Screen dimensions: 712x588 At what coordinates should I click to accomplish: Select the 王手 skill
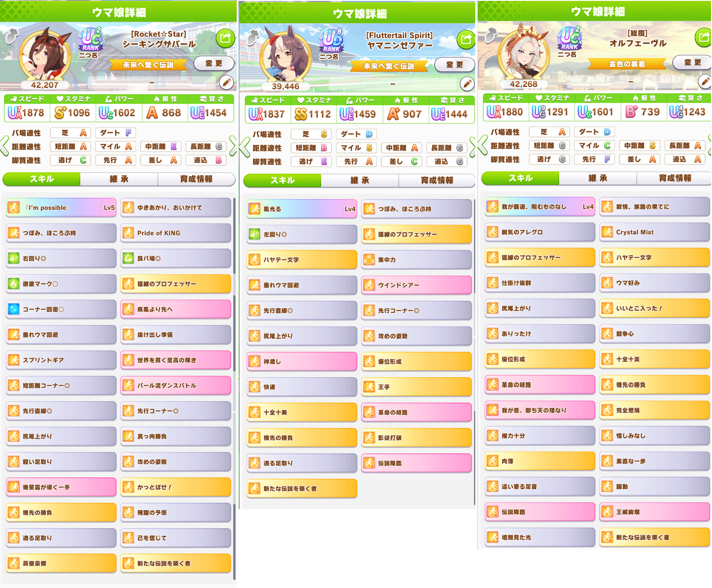(x=417, y=387)
